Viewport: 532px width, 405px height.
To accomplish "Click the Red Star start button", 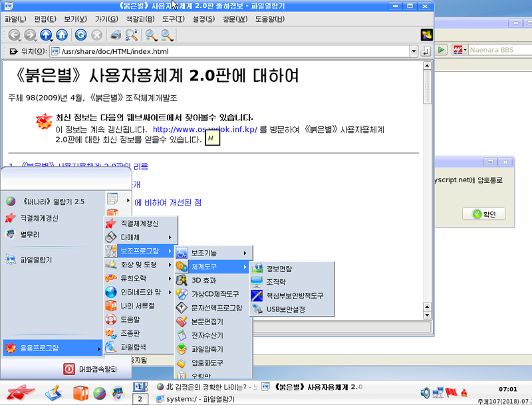I will (21, 392).
